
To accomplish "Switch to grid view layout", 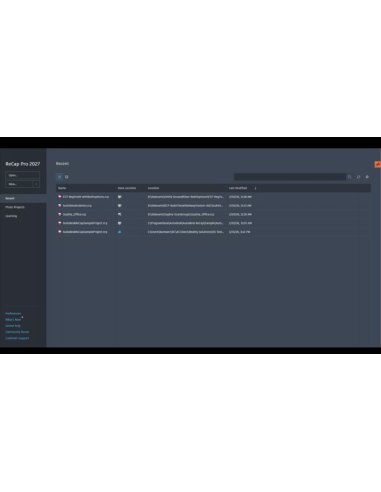I will tap(67, 177).
